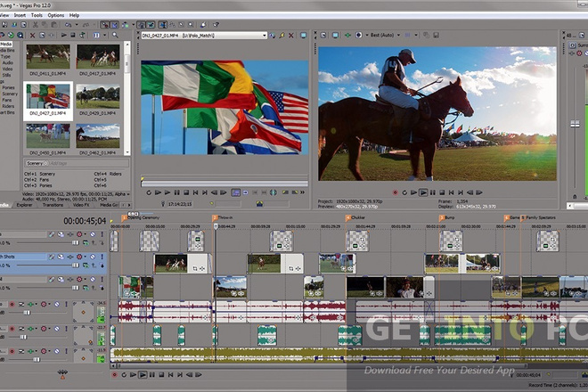Viewport: 588px width, 392px height.
Task: Adjust first audio track volume slider
Action: coord(27,313)
